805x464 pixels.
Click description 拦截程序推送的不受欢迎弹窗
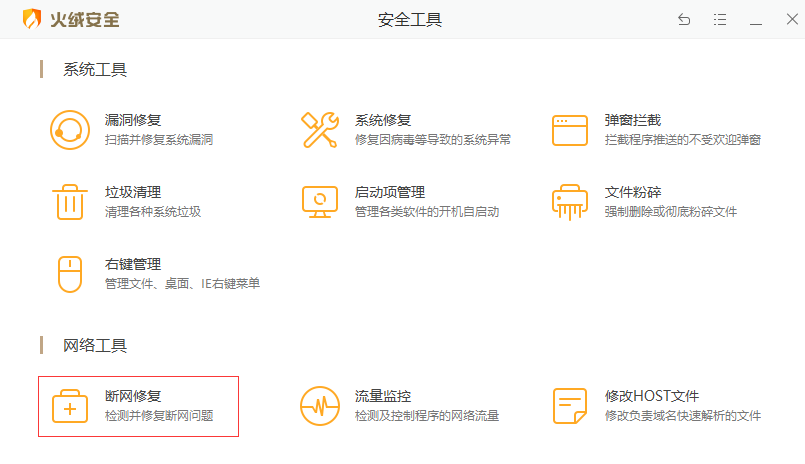pyautogui.click(x=682, y=140)
